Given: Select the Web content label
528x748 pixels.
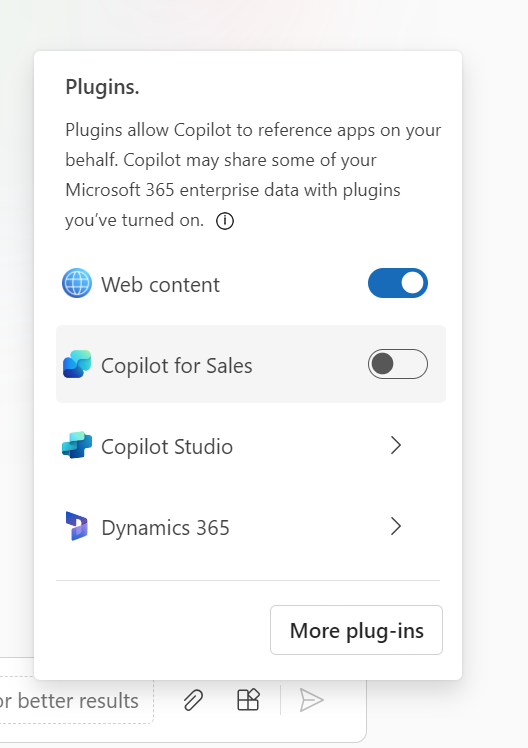Looking at the screenshot, I should coord(160,285).
